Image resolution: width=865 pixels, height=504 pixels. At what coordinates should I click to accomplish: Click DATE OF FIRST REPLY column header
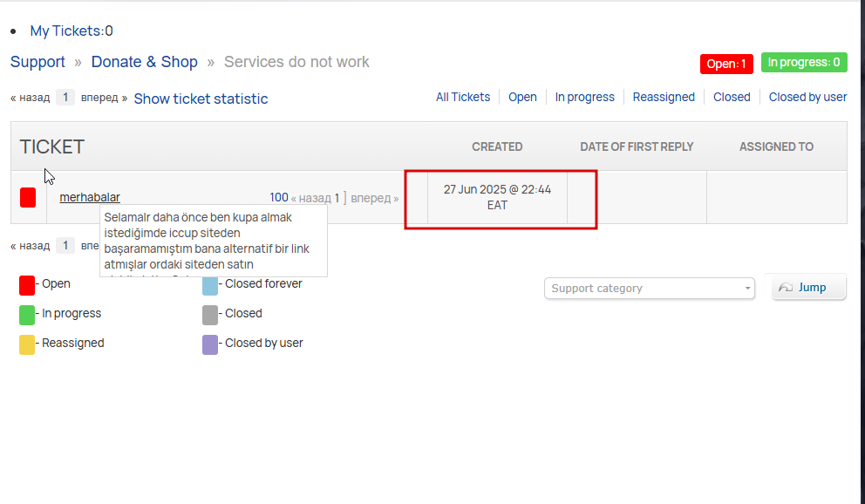pyautogui.click(x=637, y=146)
